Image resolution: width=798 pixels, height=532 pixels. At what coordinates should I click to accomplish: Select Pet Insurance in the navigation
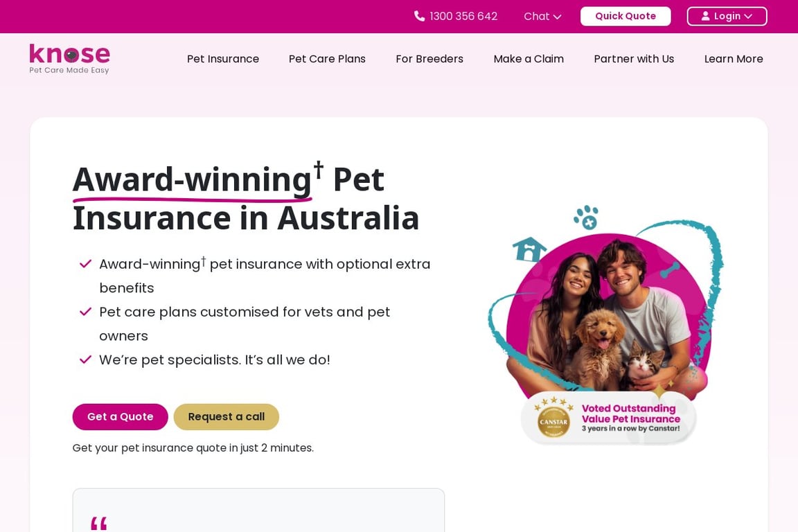point(223,59)
